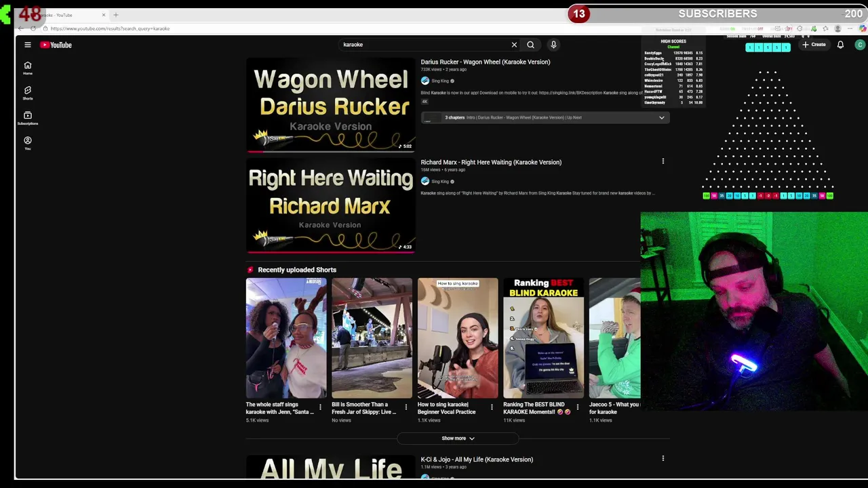This screenshot has width=868, height=488.
Task: Click the site info lock icon
Action: point(45,28)
